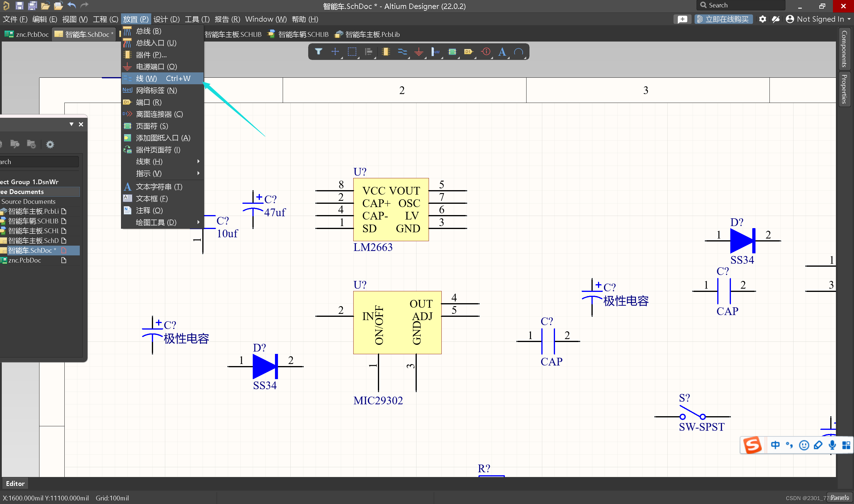The image size is (854, 504).
Task: Open the Projects panel dropdown arrow
Action: (71, 124)
